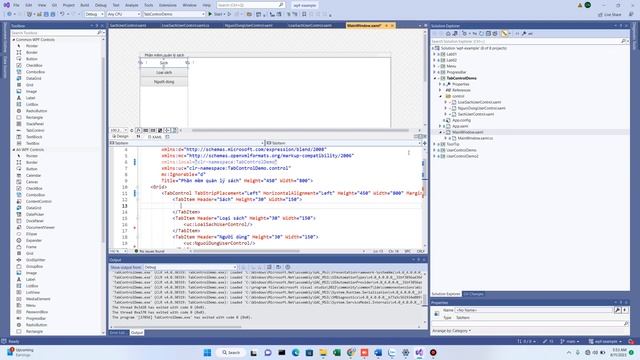
Task: Click the designer horizontal scrollbar
Action: coord(300,130)
